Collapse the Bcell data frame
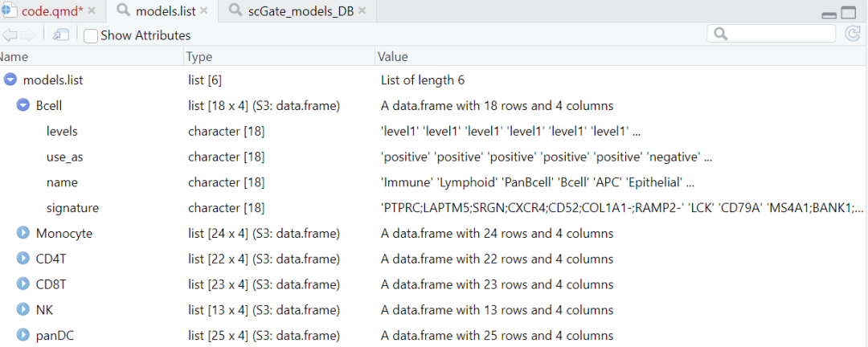Screen dimensions: 868x347 click(x=23, y=106)
